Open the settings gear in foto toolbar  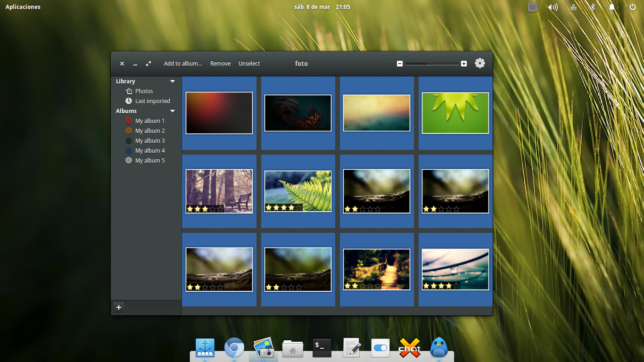click(x=479, y=63)
